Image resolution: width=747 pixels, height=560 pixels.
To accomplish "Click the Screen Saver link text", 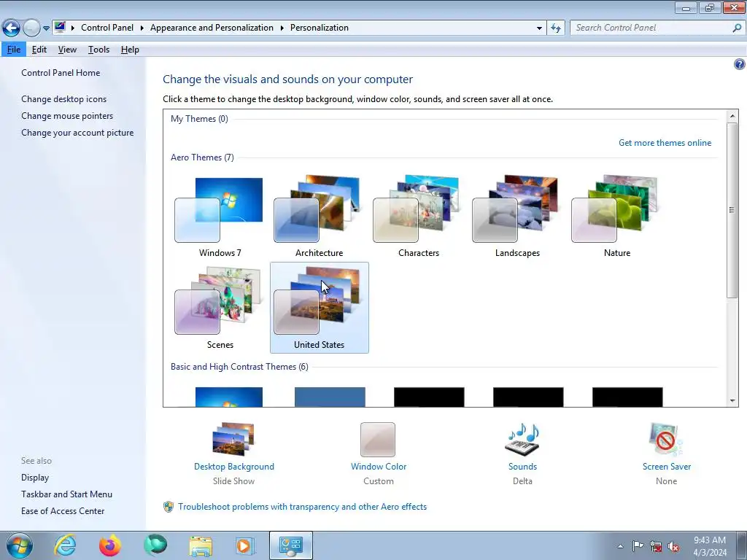I will pos(667,467).
